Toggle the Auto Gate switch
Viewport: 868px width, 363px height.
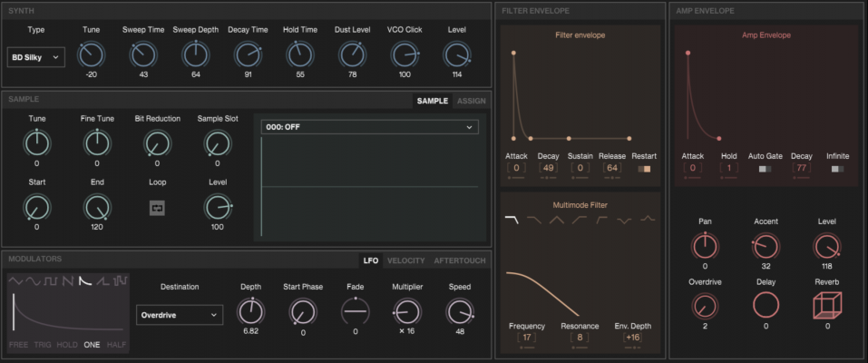pyautogui.click(x=765, y=169)
